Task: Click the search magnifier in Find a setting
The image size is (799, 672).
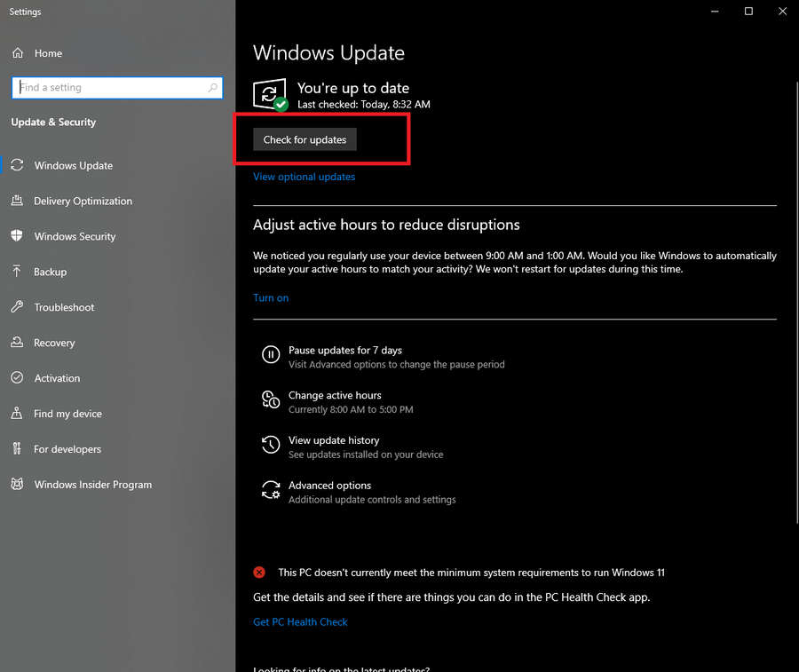Action: tap(213, 88)
